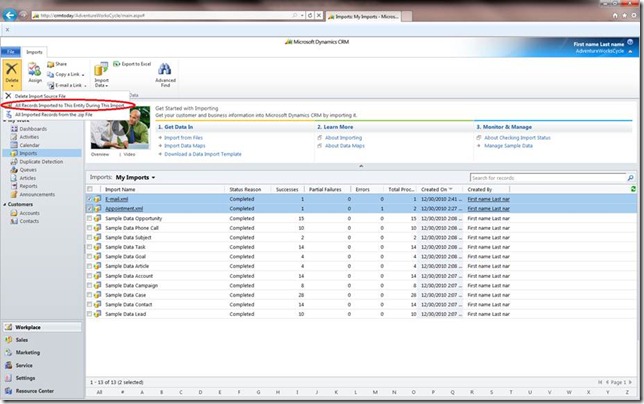Click the Download a Data Import Template link
The height and width of the screenshot is (404, 644).
(x=203, y=155)
